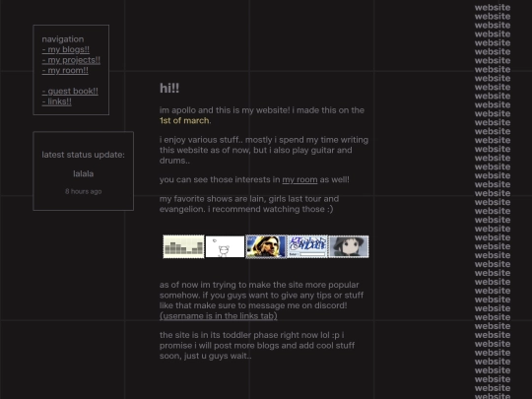Click the paragraph starting 'i enjoy various stuff..'
Screen dimensions: 532x399
tap(264, 150)
